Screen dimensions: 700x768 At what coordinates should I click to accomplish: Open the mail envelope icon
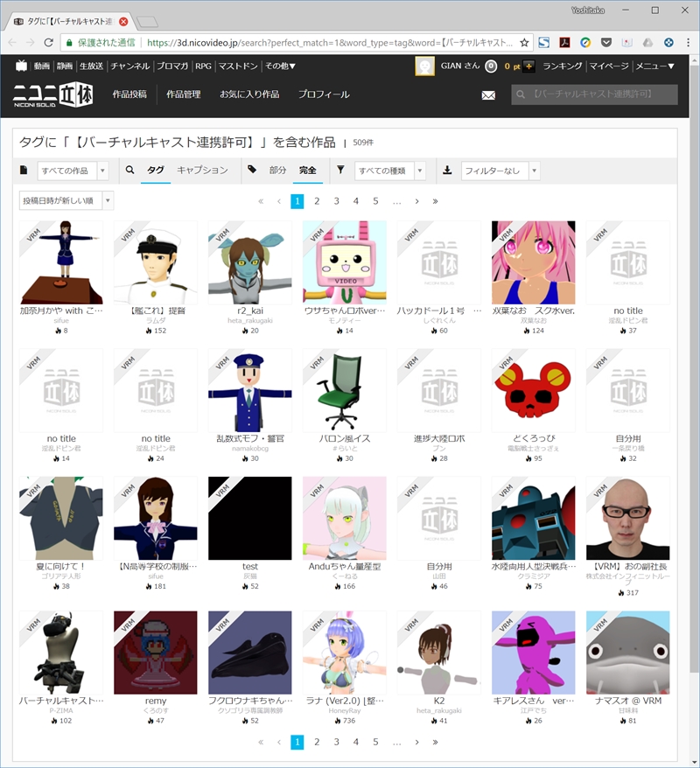(x=488, y=95)
